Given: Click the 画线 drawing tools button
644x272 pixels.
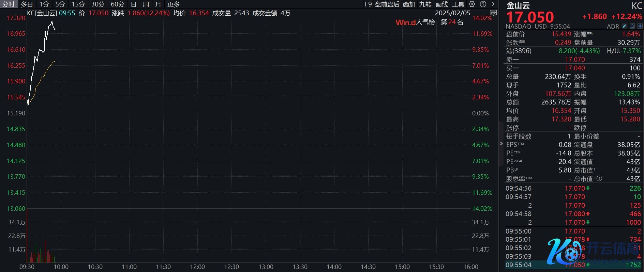Looking at the screenshot, I should coord(442,4).
